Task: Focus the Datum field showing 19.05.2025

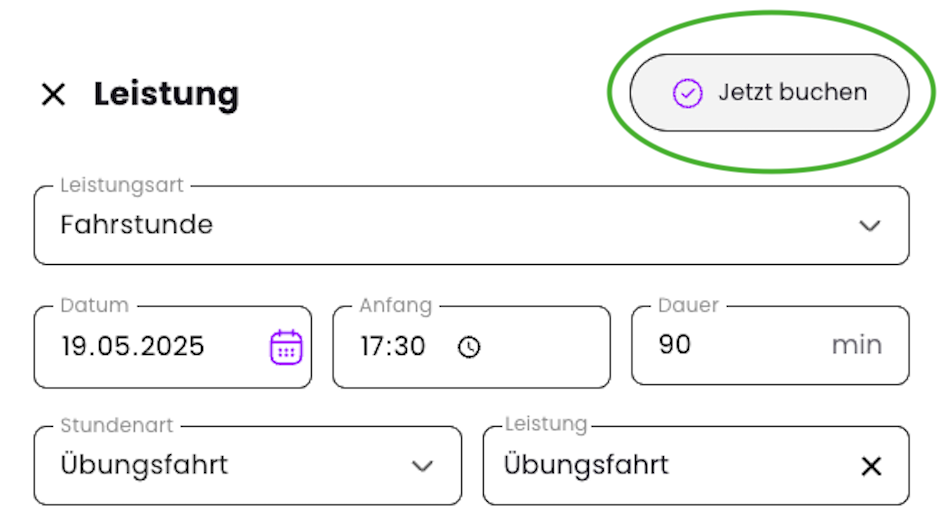Action: pos(173,347)
